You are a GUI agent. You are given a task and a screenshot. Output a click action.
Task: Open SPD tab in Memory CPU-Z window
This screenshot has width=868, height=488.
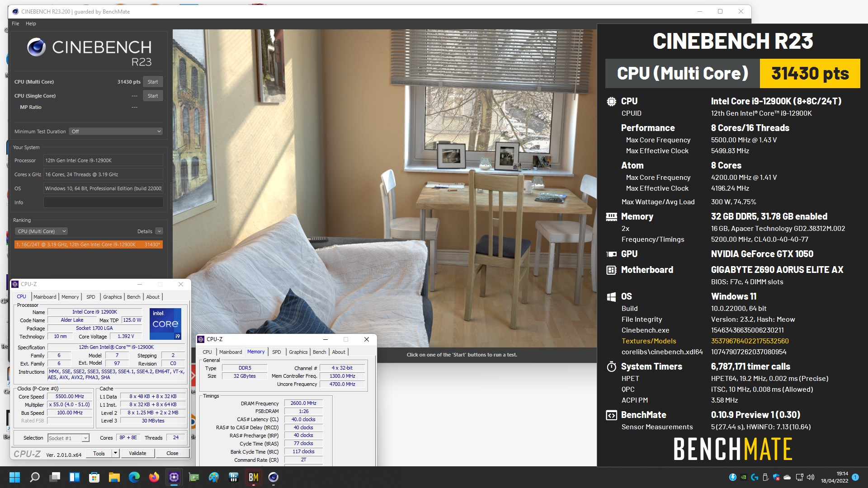[x=277, y=352]
